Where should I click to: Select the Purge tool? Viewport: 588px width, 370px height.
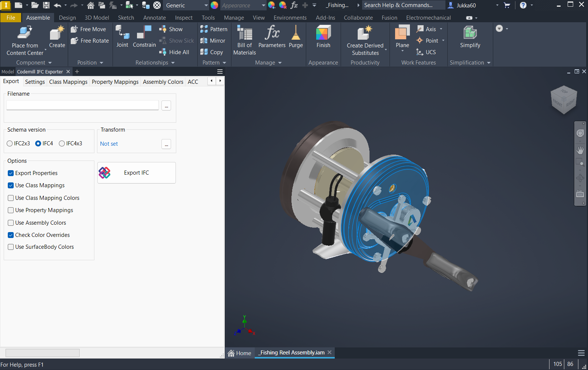295,33
